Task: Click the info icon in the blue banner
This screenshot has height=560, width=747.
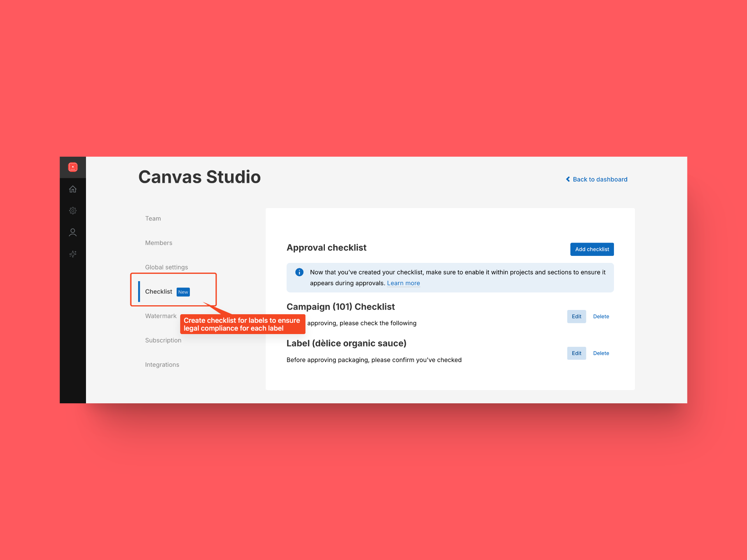Action: pos(299,272)
